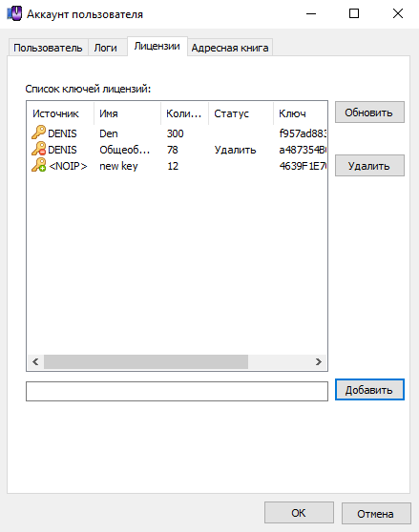Viewport: 419px width, 532px height.
Task: Select the new key license row
Action: [x=177, y=166]
